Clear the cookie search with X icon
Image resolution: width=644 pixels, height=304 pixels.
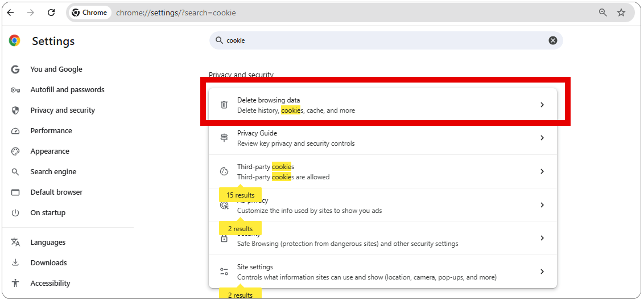(x=552, y=40)
